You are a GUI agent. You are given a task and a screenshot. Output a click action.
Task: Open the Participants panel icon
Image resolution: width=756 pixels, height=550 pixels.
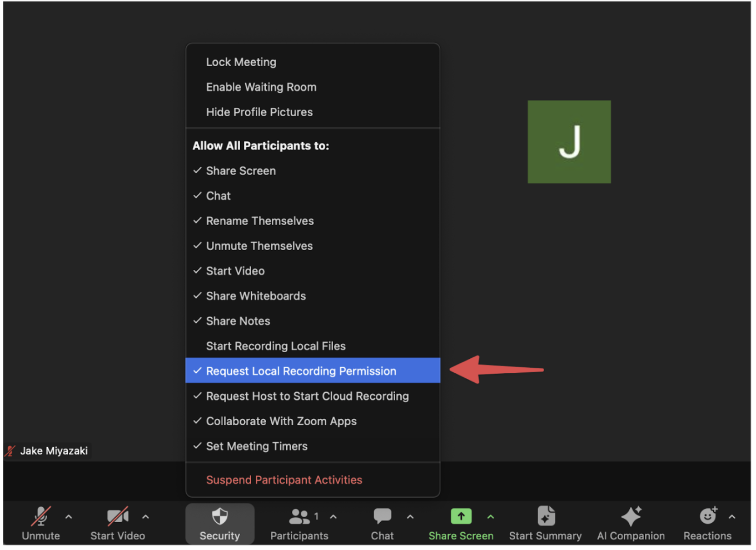(x=299, y=517)
